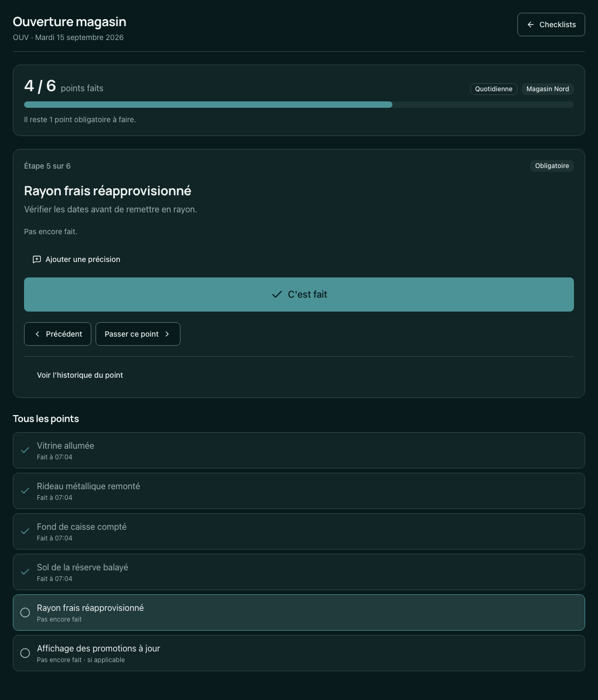
Task: Click the comment-plus icon for adding a précision
Action: click(x=37, y=259)
